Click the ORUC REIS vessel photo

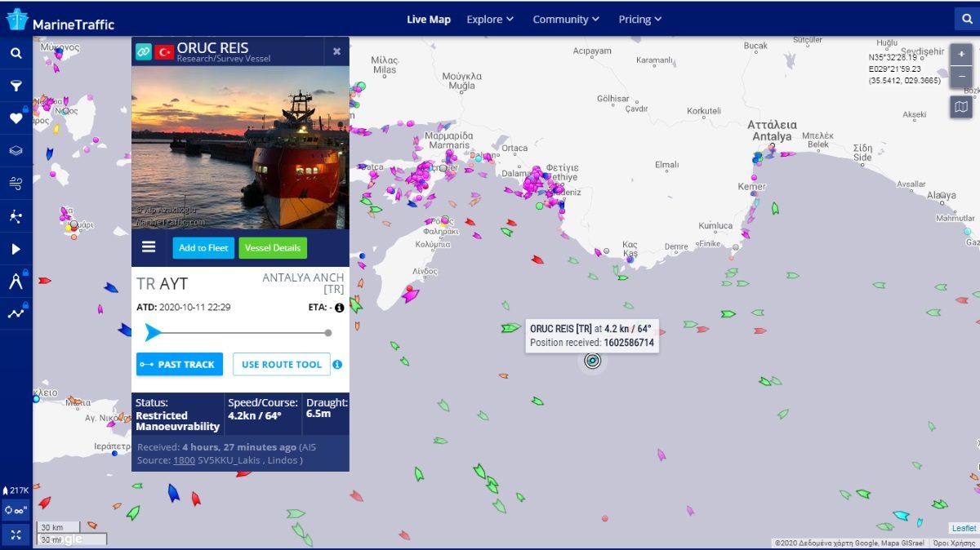point(240,147)
